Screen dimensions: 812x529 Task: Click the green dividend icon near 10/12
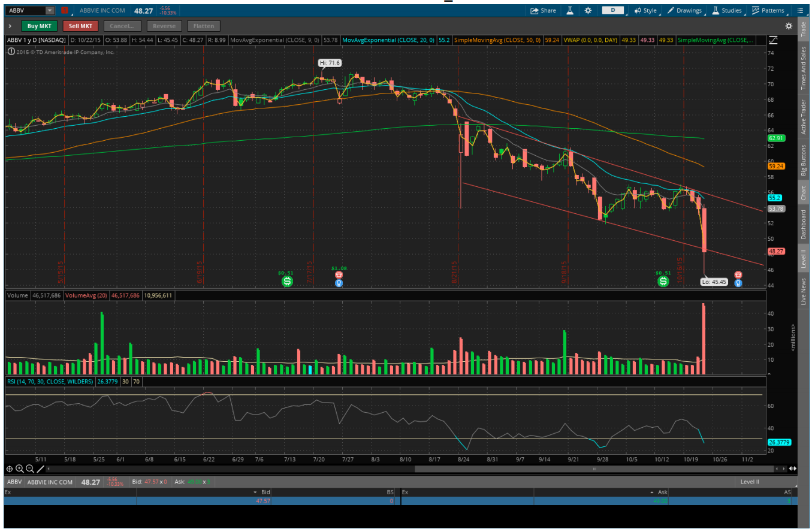(663, 280)
